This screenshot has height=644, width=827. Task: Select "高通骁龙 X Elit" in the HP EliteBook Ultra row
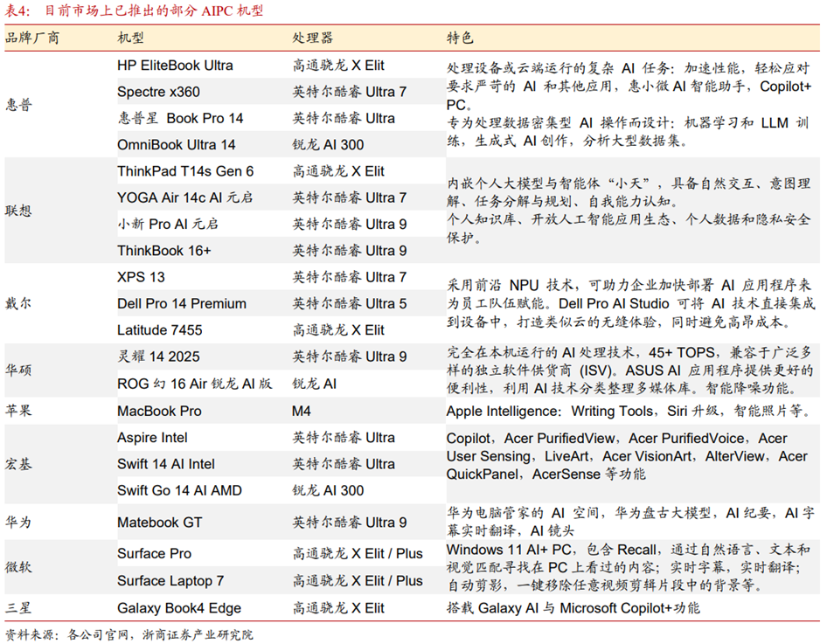[338, 66]
